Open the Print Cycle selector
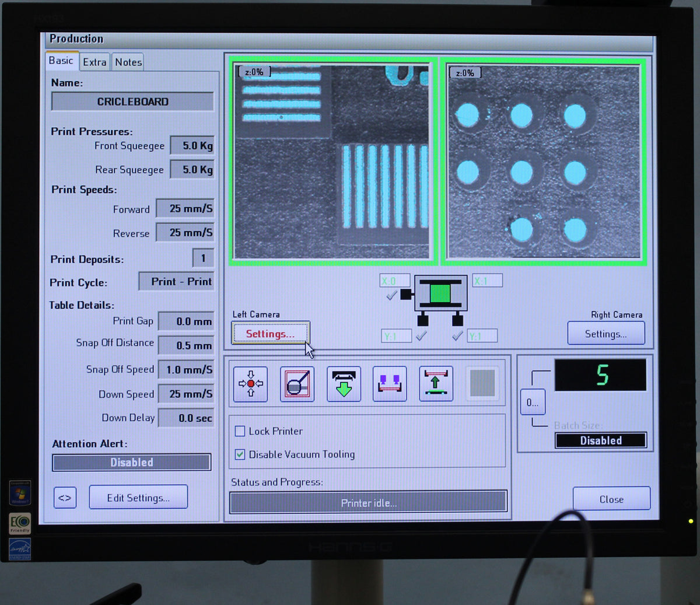This screenshot has width=700, height=605. pyautogui.click(x=176, y=282)
